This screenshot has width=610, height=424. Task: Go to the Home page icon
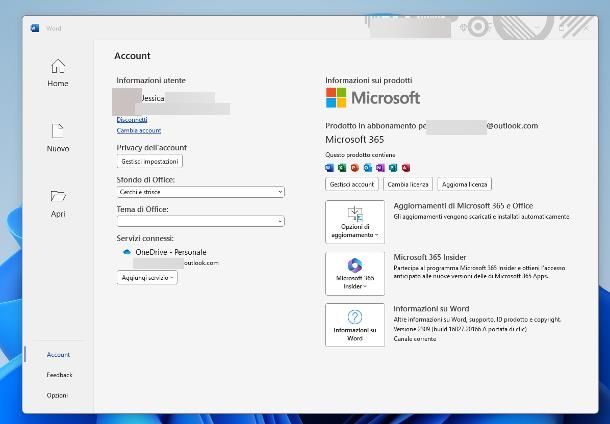58,66
